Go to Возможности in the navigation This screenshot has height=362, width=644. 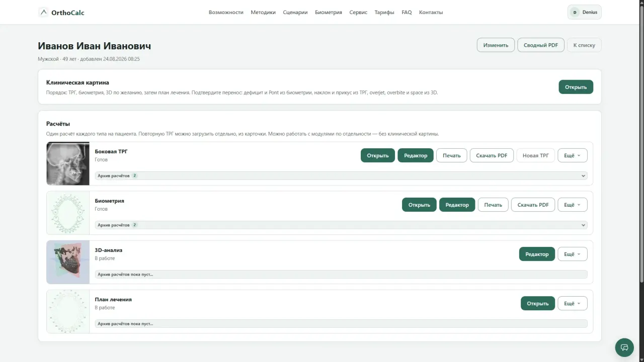coord(226,12)
